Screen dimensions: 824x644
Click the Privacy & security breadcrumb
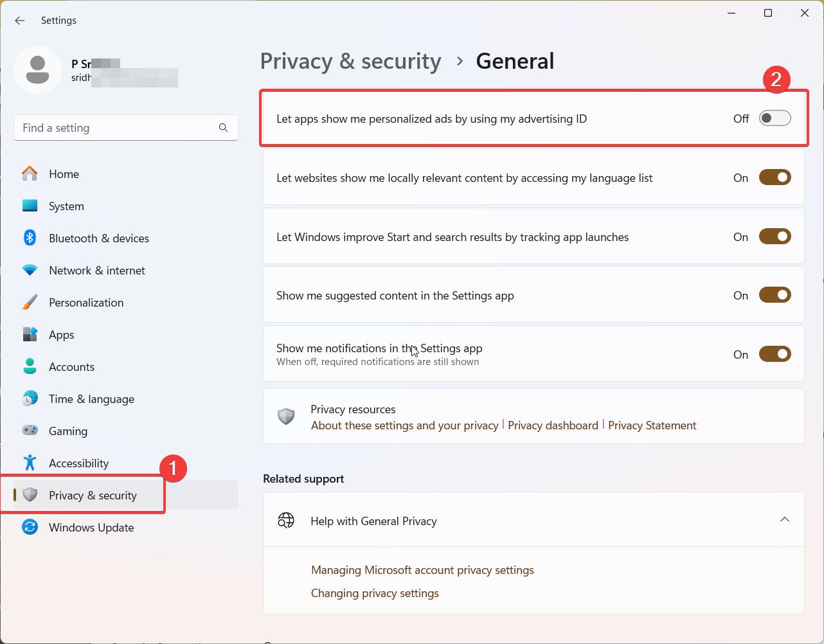[351, 61]
